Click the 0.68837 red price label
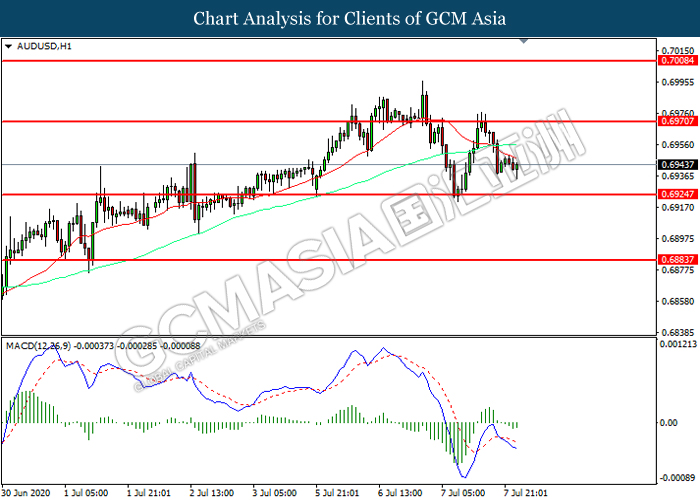 (x=677, y=259)
